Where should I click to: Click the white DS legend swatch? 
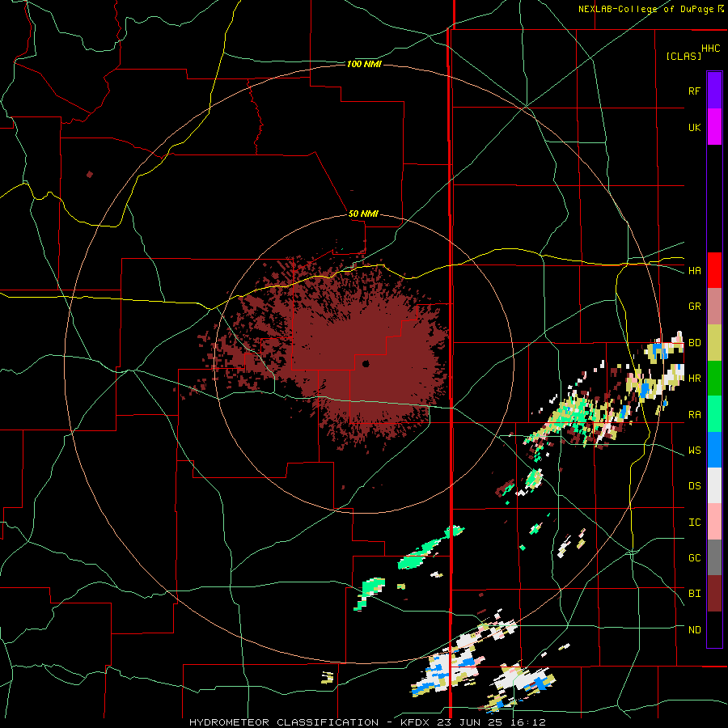tap(714, 485)
